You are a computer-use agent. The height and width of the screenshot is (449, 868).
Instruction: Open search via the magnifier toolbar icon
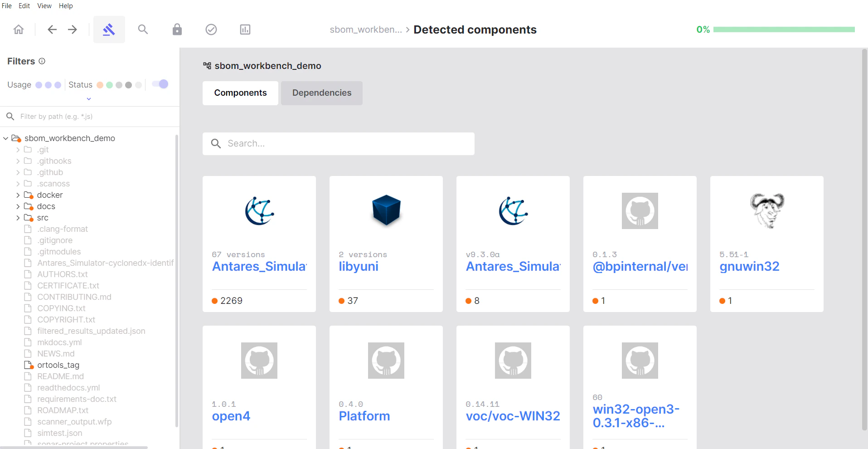[x=143, y=29]
